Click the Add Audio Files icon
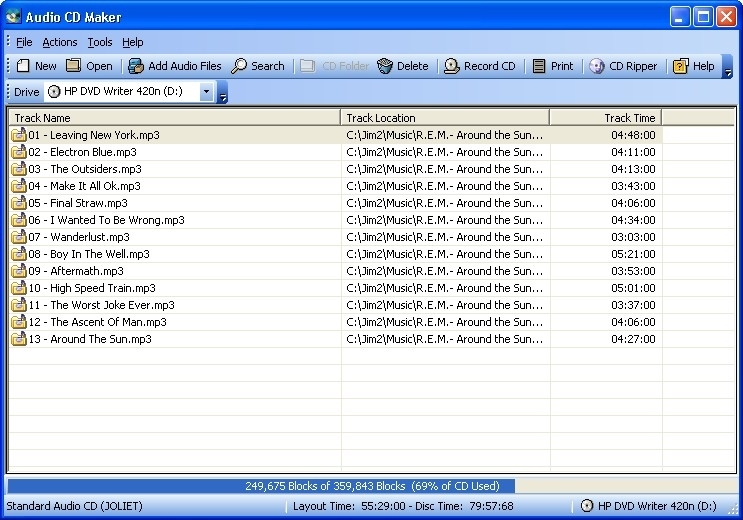 pos(136,66)
